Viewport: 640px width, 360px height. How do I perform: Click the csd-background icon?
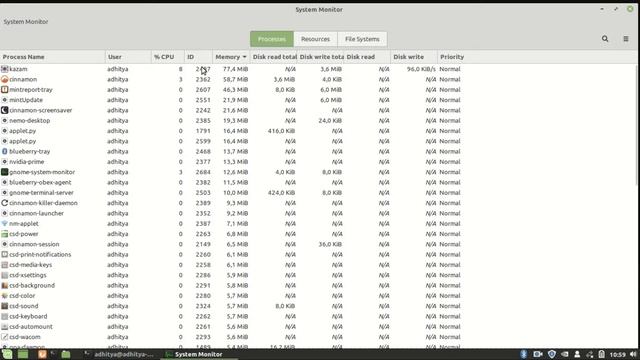pos(4,285)
